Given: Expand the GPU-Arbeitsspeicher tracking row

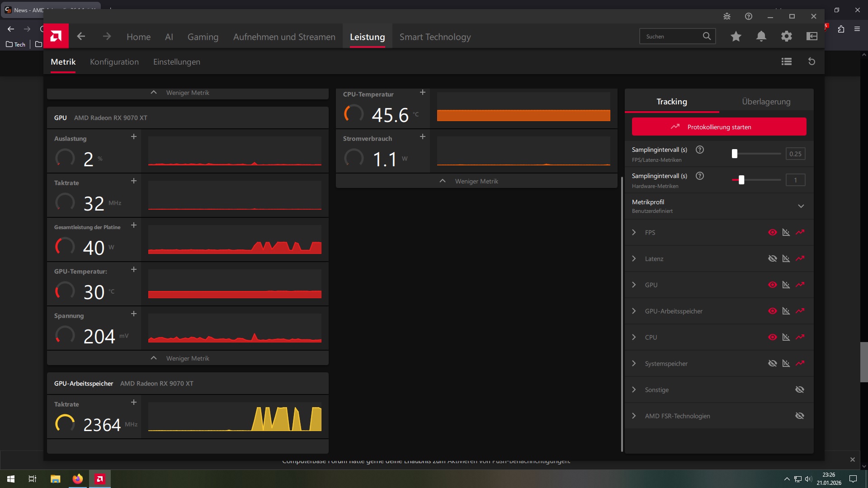Looking at the screenshot, I should click(634, 311).
